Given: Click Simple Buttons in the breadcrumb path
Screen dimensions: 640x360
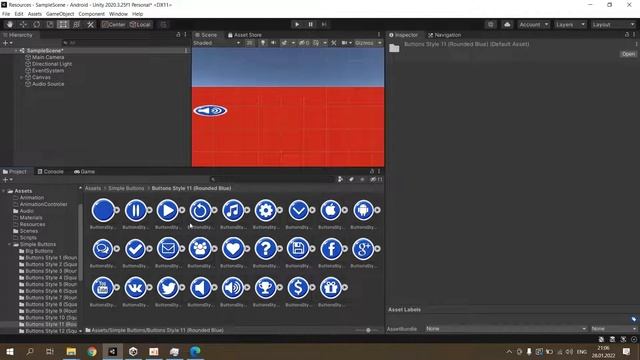Looking at the screenshot, I should coord(126,188).
